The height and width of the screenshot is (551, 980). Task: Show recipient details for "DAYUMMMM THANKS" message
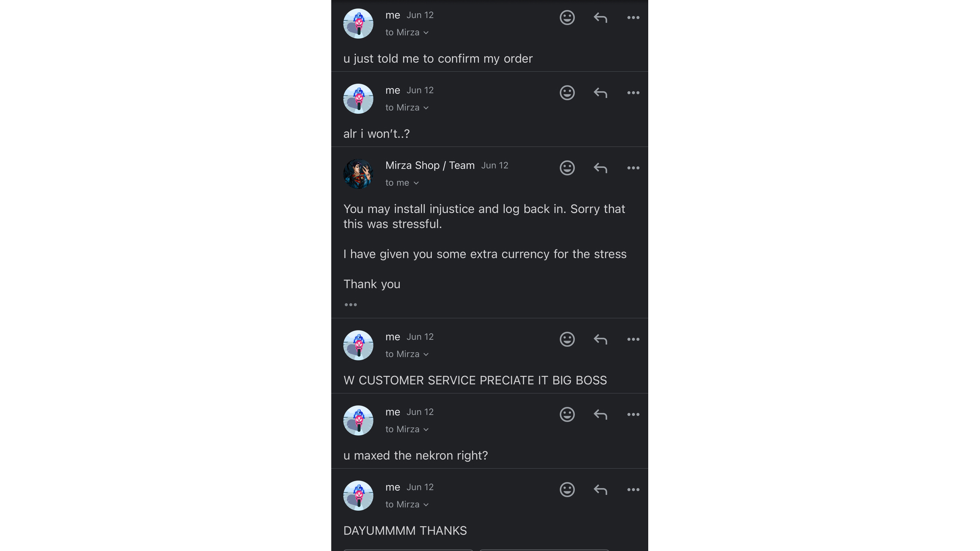point(407,505)
